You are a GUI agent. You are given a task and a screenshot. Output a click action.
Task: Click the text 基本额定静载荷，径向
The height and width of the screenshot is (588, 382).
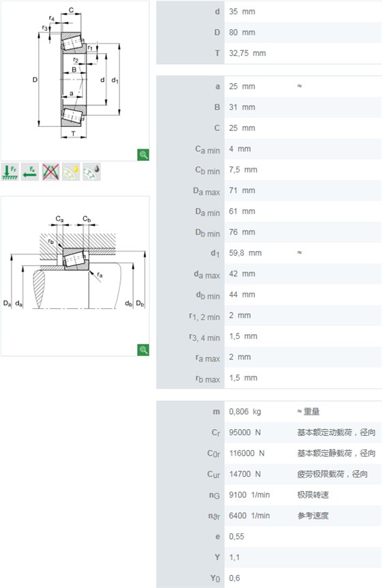pos(336,453)
